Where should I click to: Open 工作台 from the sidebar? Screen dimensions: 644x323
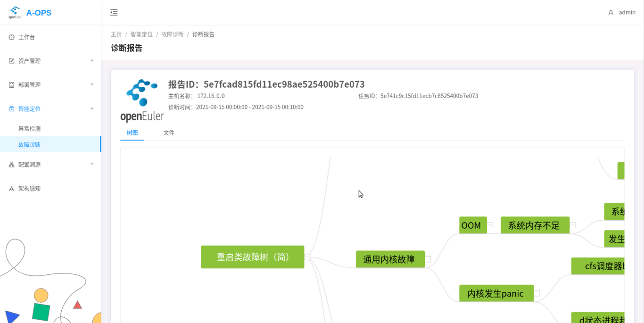[26, 37]
